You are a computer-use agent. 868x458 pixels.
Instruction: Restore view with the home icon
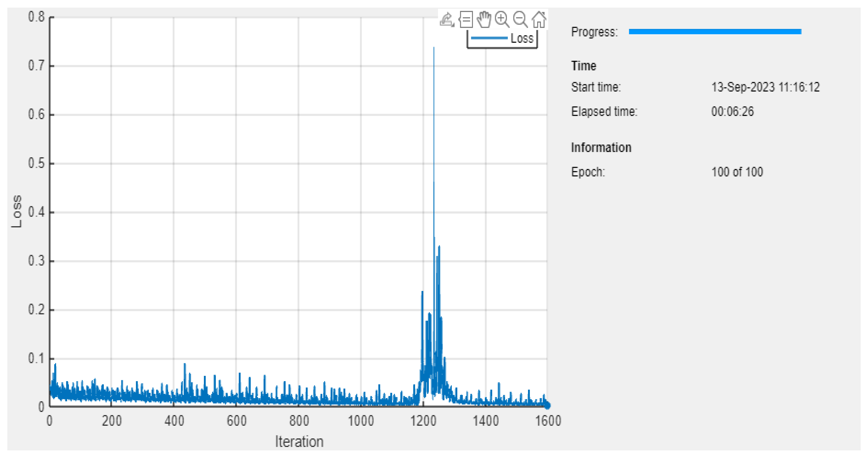coord(539,20)
